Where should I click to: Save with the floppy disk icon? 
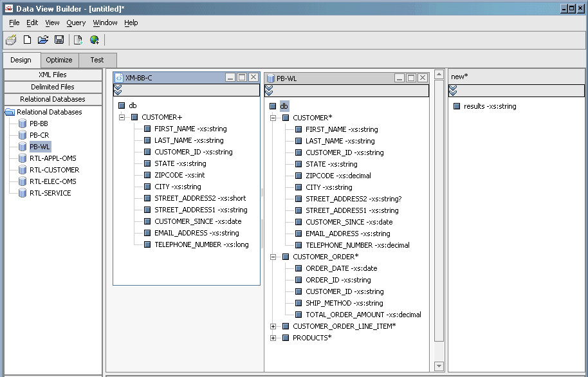(59, 40)
